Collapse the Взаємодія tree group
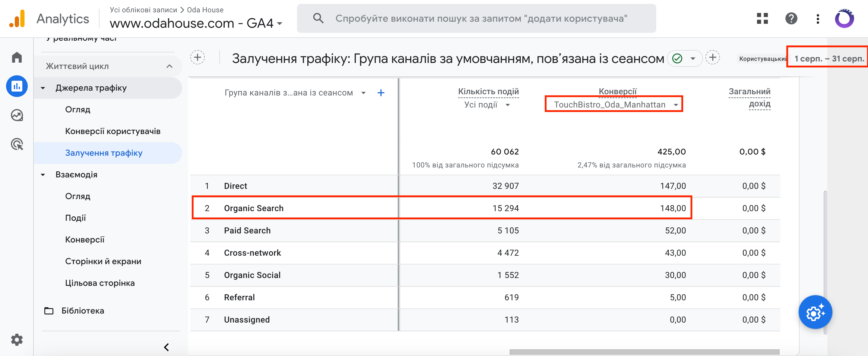This screenshot has height=356, width=868. pyautogui.click(x=43, y=175)
